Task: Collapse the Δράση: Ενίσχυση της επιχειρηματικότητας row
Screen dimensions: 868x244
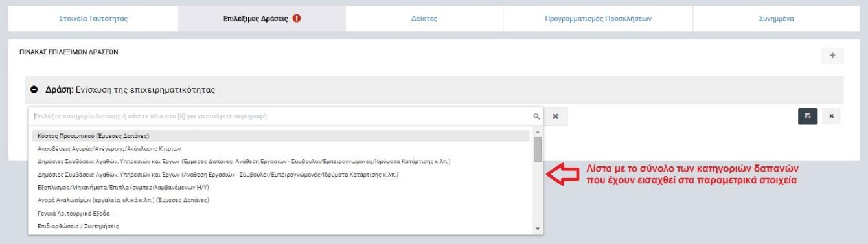Action: (34, 90)
